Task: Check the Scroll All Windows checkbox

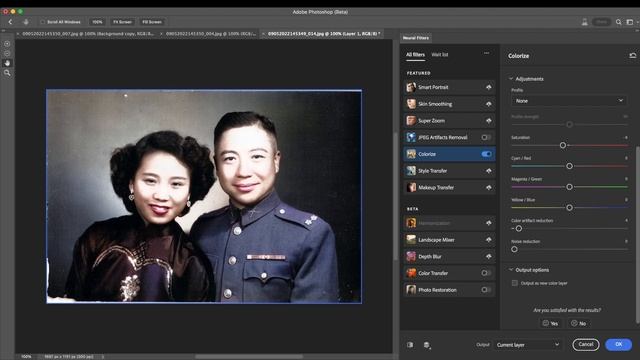Action: [42, 22]
